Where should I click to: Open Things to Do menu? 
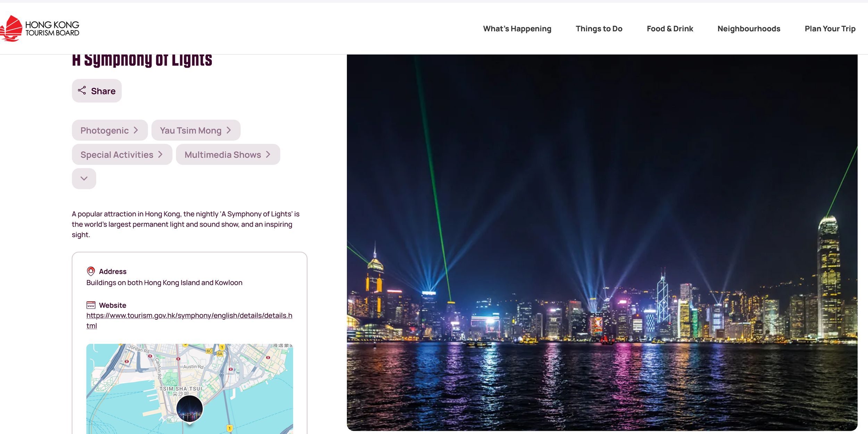point(599,28)
